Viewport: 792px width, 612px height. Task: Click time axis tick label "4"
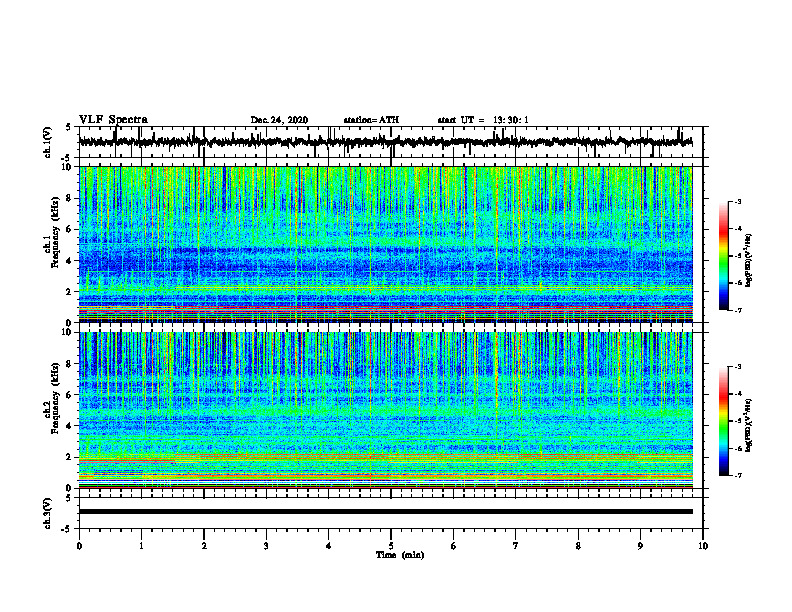(x=329, y=546)
